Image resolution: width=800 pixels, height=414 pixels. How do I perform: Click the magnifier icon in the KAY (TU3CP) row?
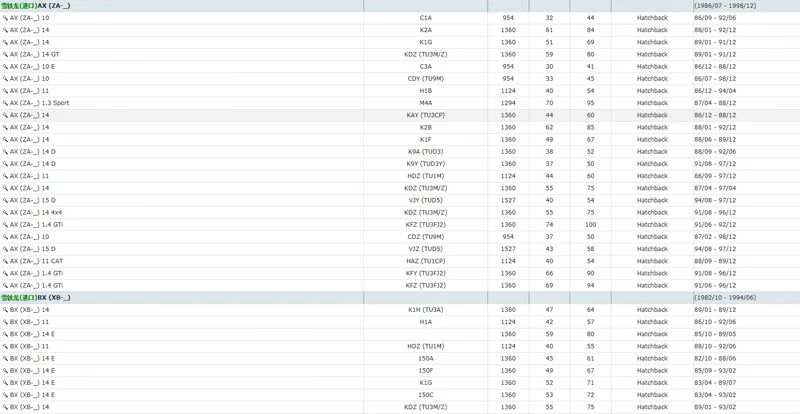coord(5,115)
